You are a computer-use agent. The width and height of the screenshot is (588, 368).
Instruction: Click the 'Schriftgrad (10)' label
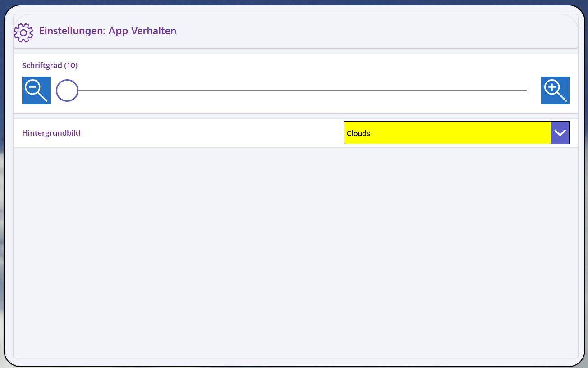coord(50,66)
